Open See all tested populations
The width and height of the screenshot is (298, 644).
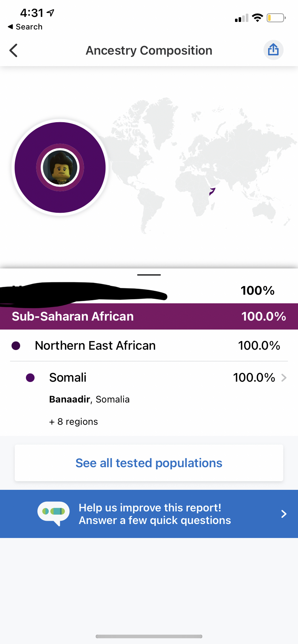[149, 463]
